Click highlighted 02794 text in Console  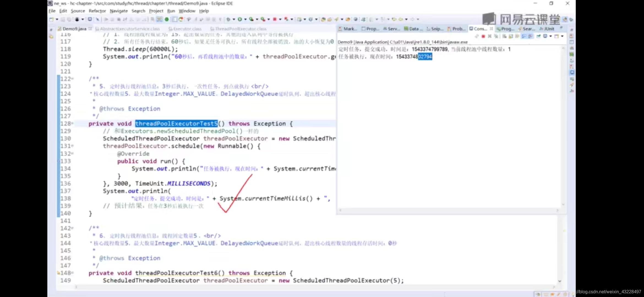(425, 57)
